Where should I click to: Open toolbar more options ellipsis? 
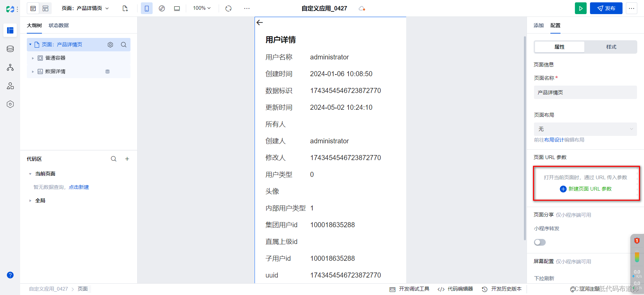pyautogui.click(x=247, y=8)
